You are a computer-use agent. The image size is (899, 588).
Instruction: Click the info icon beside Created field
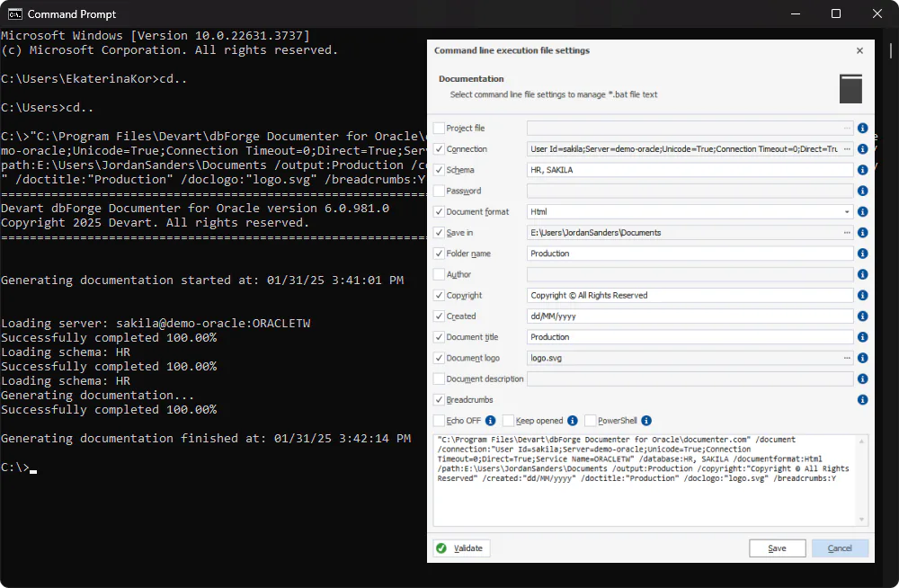(x=862, y=316)
